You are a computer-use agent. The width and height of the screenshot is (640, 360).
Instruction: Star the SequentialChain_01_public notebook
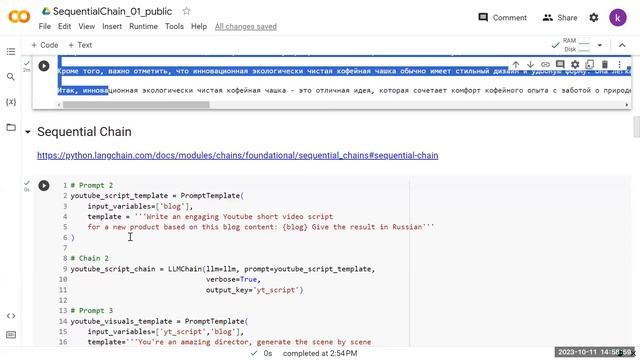(x=187, y=11)
